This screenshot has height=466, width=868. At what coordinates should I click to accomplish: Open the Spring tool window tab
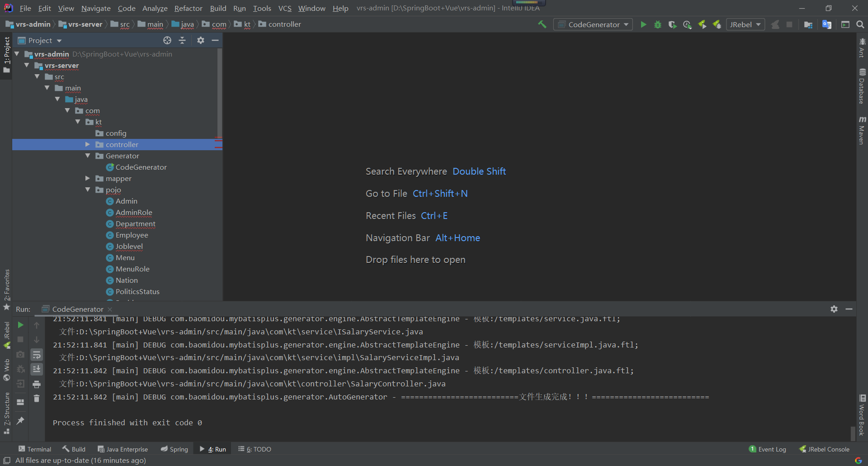click(175, 449)
